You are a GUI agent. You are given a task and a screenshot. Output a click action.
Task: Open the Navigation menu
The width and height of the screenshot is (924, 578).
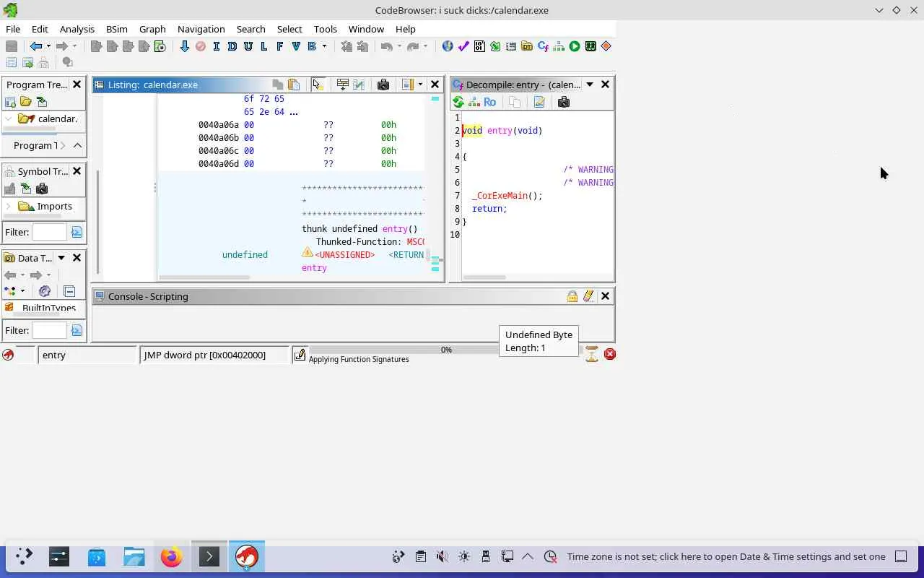pyautogui.click(x=201, y=29)
